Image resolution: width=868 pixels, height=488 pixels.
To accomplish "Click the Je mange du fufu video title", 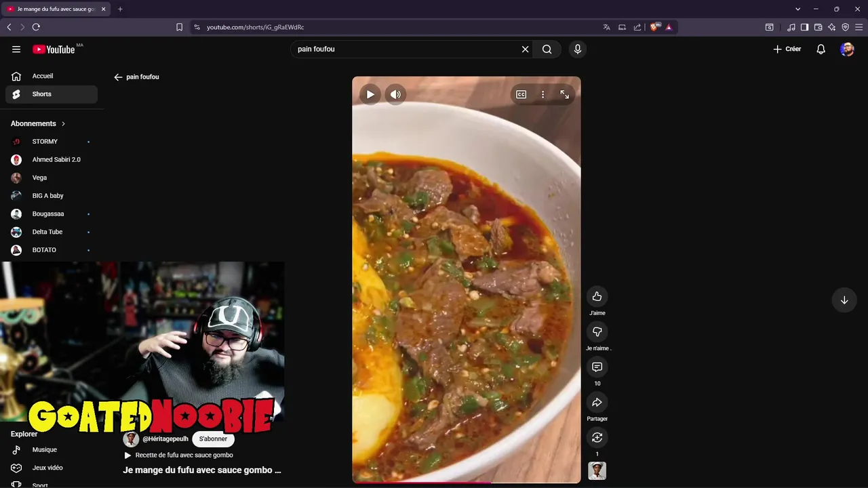I will (x=202, y=470).
